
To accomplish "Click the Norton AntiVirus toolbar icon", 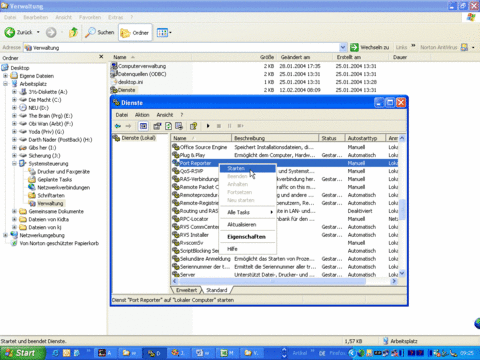I will pos(464,47).
